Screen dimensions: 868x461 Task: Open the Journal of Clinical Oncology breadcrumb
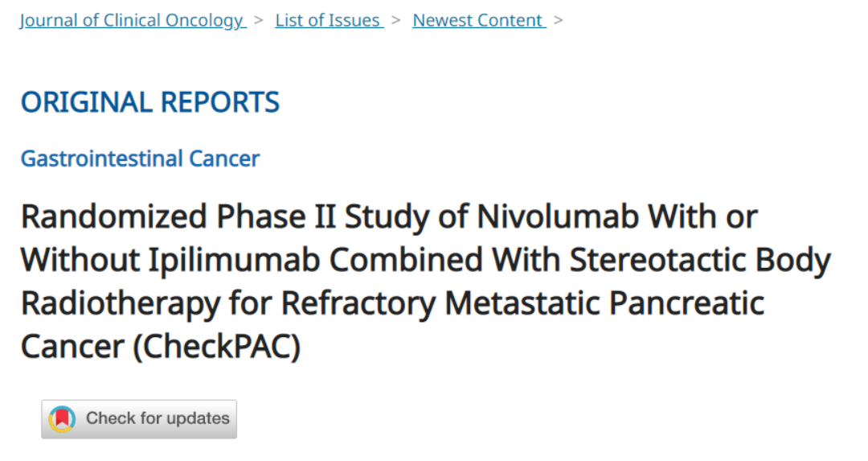[132, 20]
